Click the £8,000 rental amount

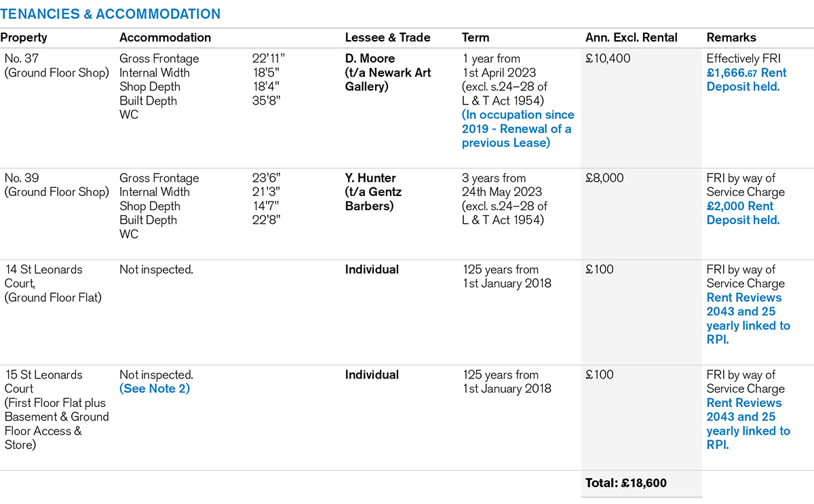pos(605,178)
